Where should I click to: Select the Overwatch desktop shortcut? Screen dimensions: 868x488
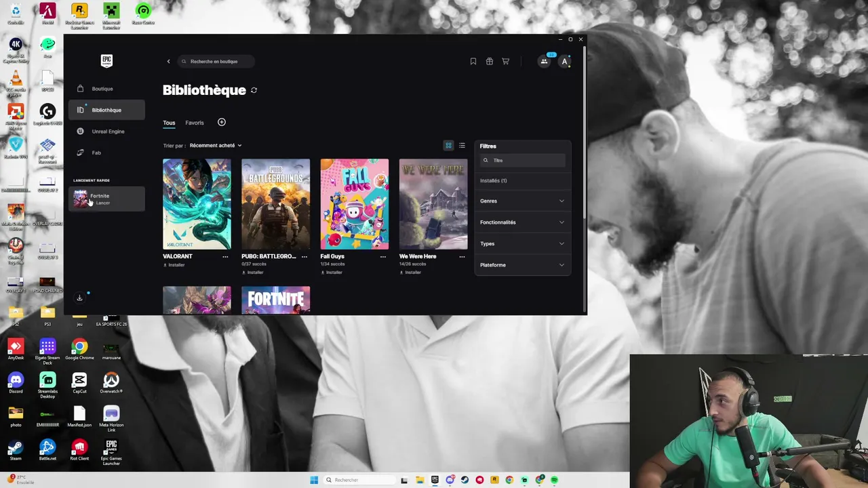pyautogui.click(x=111, y=383)
